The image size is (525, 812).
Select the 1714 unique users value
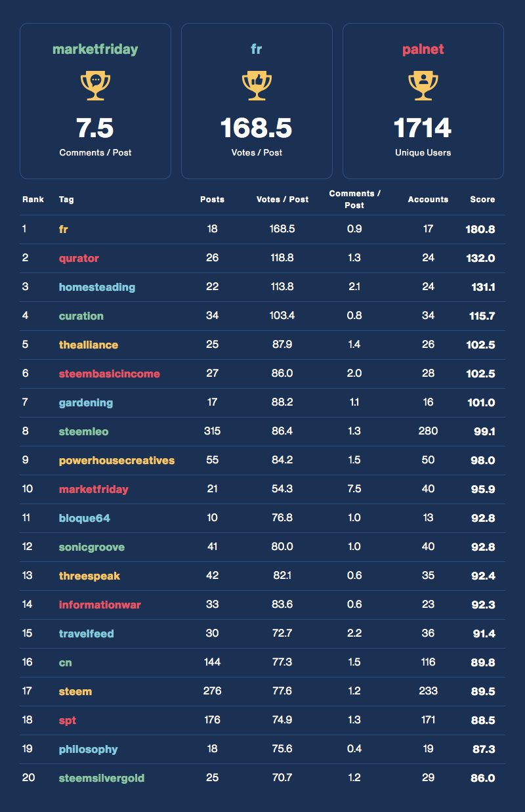point(423,128)
